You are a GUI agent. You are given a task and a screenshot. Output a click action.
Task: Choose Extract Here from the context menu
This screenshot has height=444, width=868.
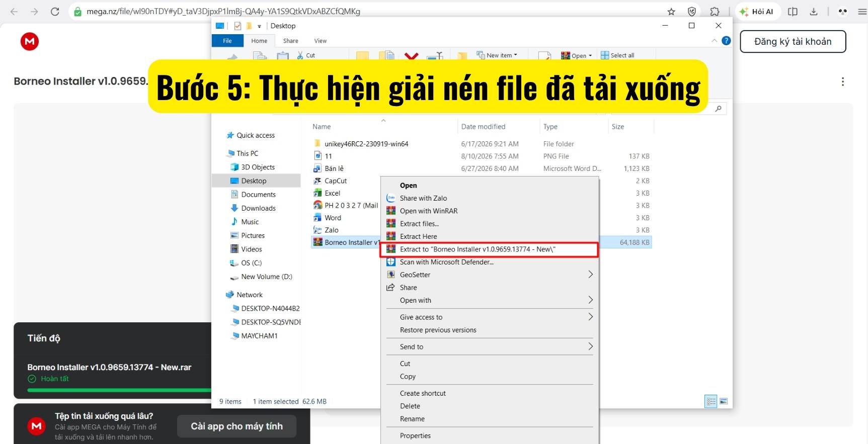tap(490, 236)
